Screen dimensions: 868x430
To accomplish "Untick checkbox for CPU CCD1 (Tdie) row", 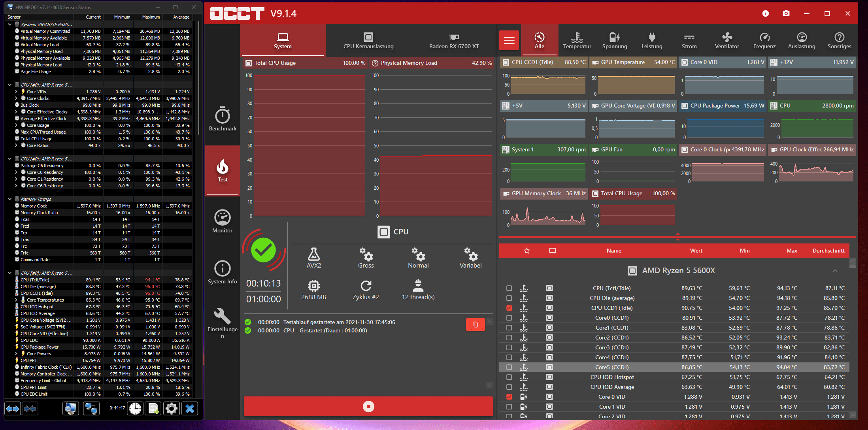I will [509, 308].
